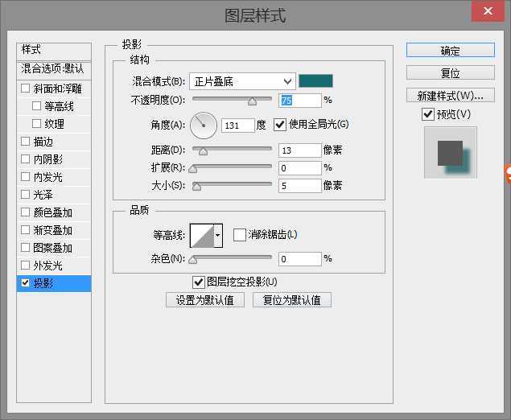Select 混合选项:默认 in the style list
Image resolution: width=511 pixels, height=420 pixels.
click(x=53, y=69)
